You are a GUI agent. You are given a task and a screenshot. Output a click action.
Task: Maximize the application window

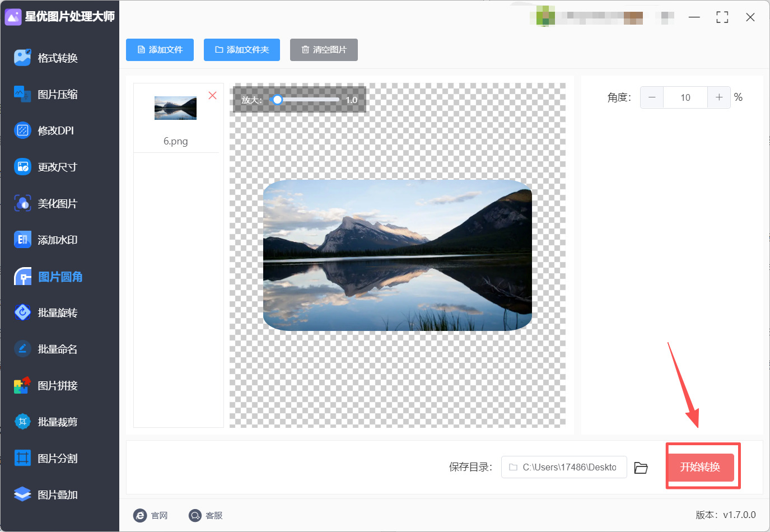click(x=722, y=17)
